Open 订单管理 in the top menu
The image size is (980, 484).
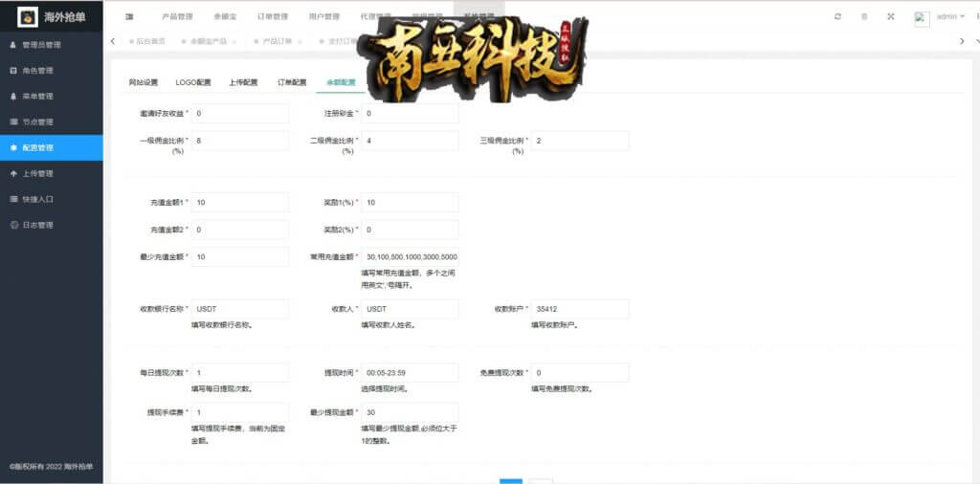click(x=273, y=17)
